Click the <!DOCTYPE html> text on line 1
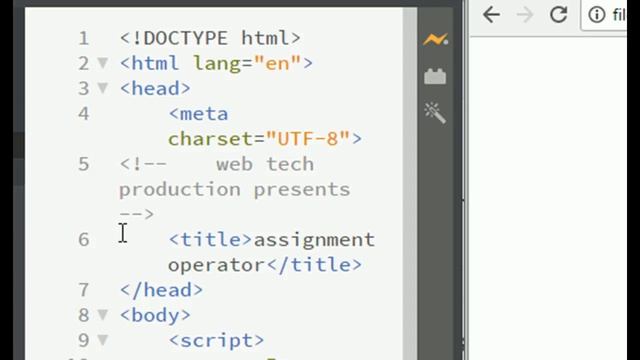The image size is (640, 360). (x=210, y=38)
